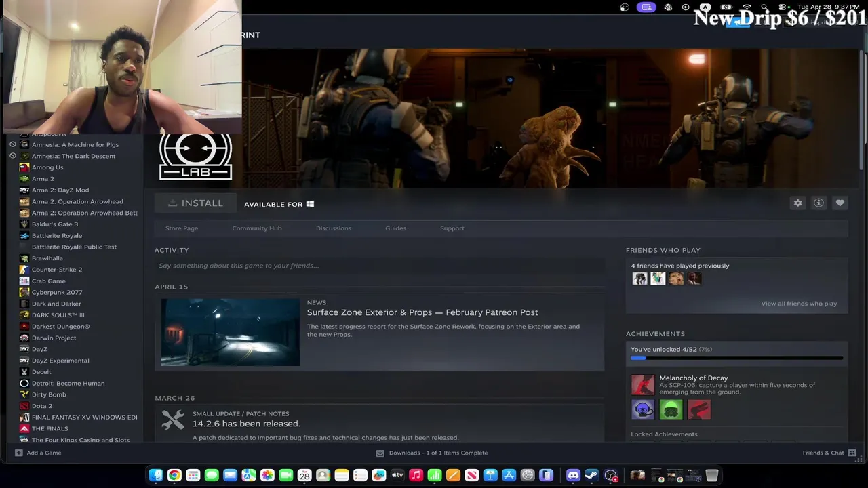This screenshot has height=488, width=868.
Task: Select Crab Game in the library
Action: (x=49, y=281)
